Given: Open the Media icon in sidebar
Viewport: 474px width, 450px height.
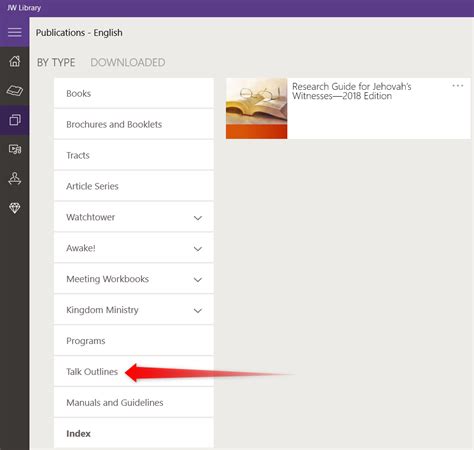Looking at the screenshot, I should tap(15, 149).
